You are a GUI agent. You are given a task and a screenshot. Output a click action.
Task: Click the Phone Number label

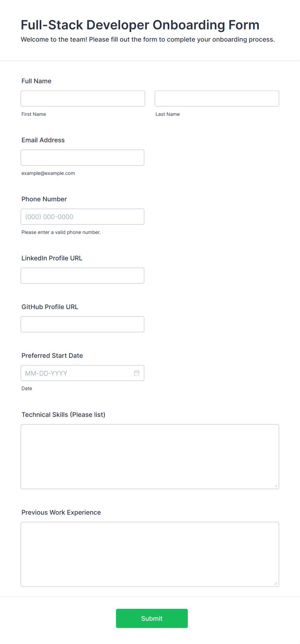pos(44,199)
